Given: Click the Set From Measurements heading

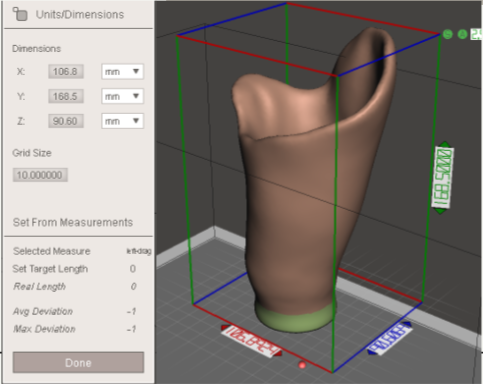Looking at the screenshot, I should click(x=73, y=222).
